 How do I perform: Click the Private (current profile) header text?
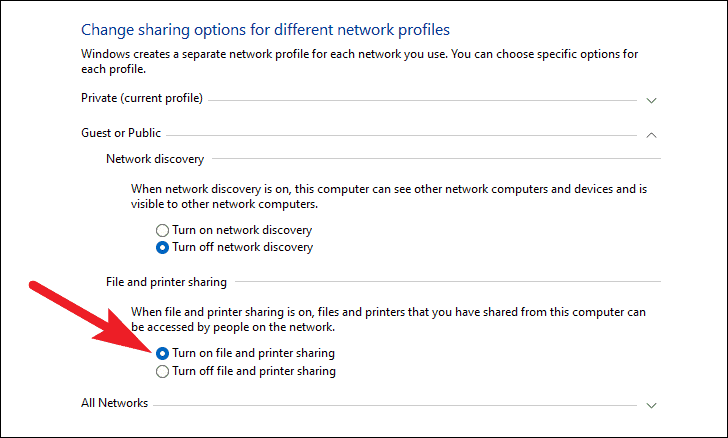tap(142, 99)
